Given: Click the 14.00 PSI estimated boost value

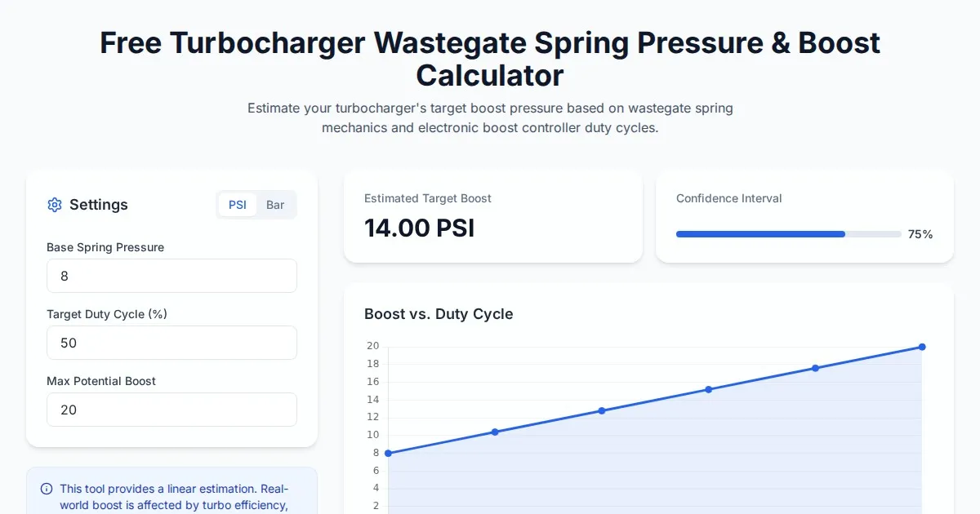Looking at the screenshot, I should [419, 228].
